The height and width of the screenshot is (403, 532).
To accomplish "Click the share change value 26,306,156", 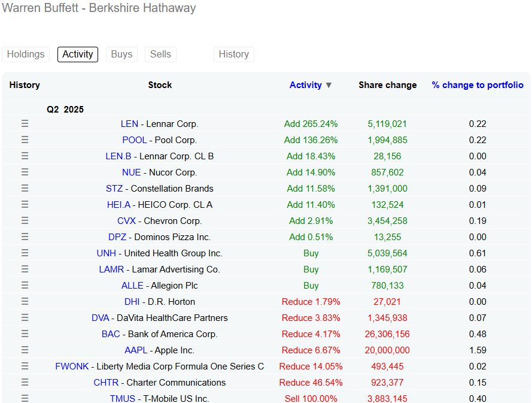I will 387,334.
